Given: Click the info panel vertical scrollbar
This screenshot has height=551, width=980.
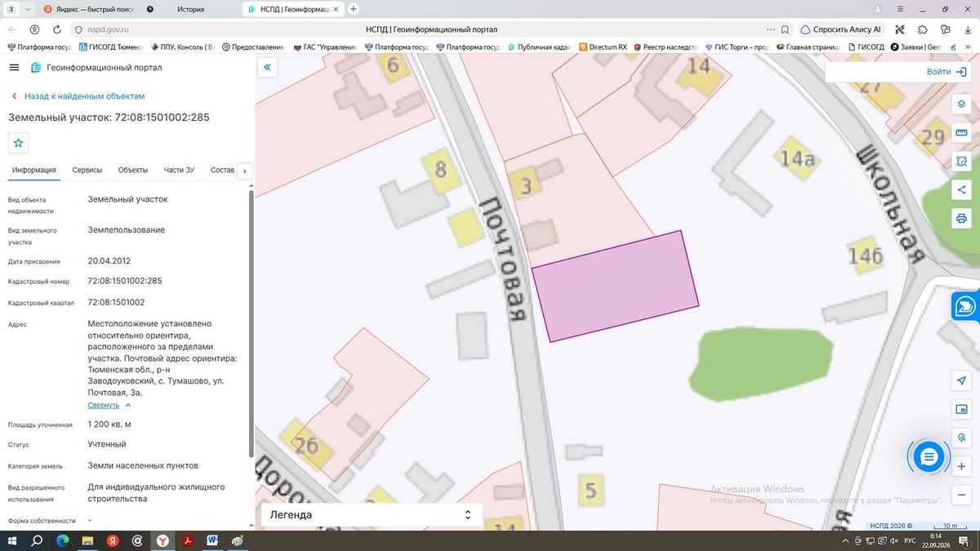Looking at the screenshot, I should [251, 322].
